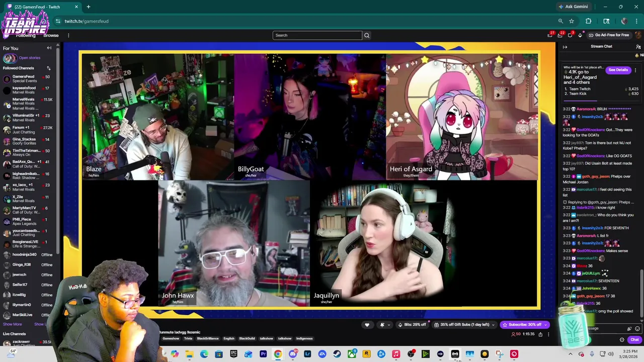The image size is (644, 362).
Task: Collapse the left For You sidebar
Action: 49,48
